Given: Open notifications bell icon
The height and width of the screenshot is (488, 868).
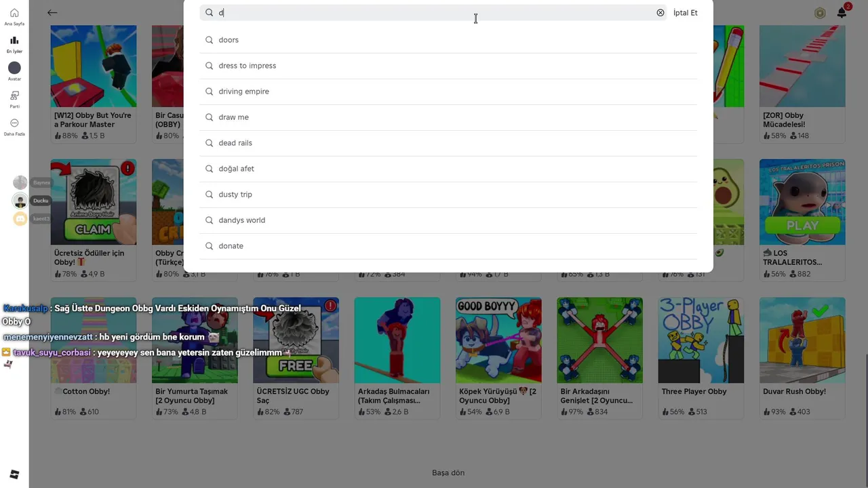Looking at the screenshot, I should click(x=842, y=13).
